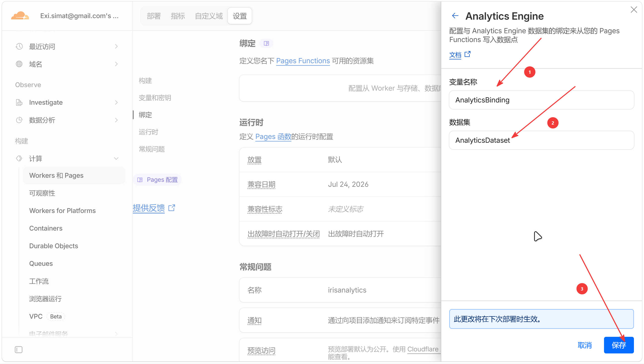
Task: Click the globe icon for 域名
Action: (19, 64)
